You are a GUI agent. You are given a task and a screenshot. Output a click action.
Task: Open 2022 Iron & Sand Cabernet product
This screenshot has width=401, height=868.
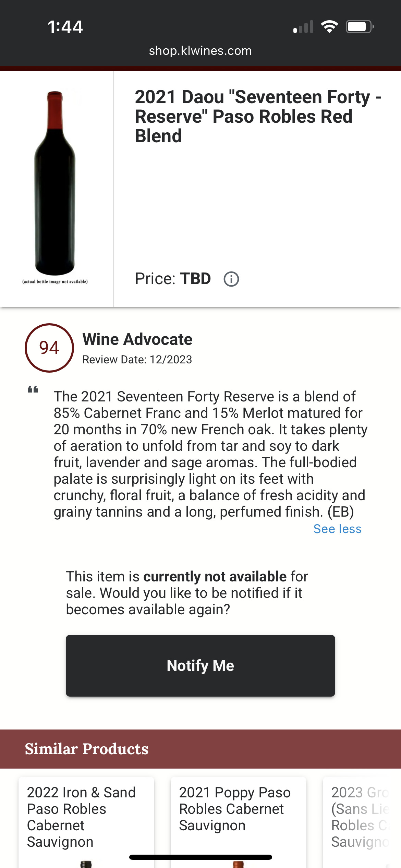81,817
